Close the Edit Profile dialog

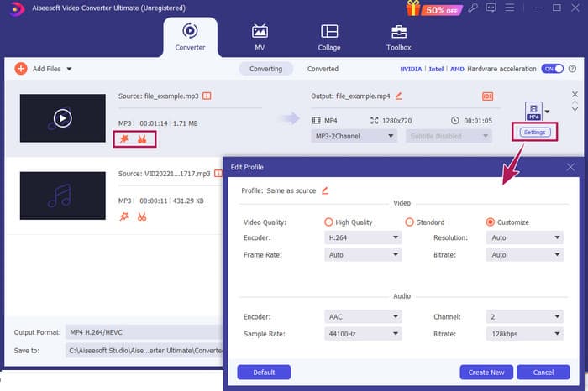[570, 167]
